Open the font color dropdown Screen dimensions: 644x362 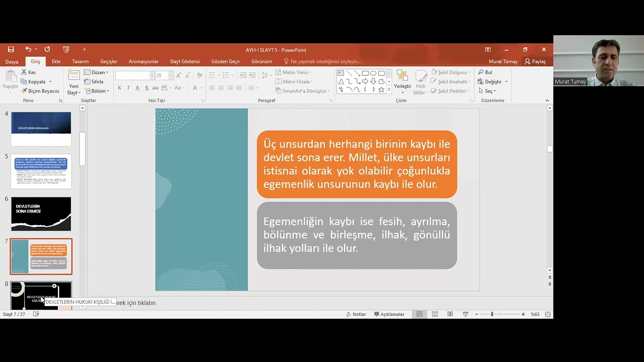click(x=201, y=88)
